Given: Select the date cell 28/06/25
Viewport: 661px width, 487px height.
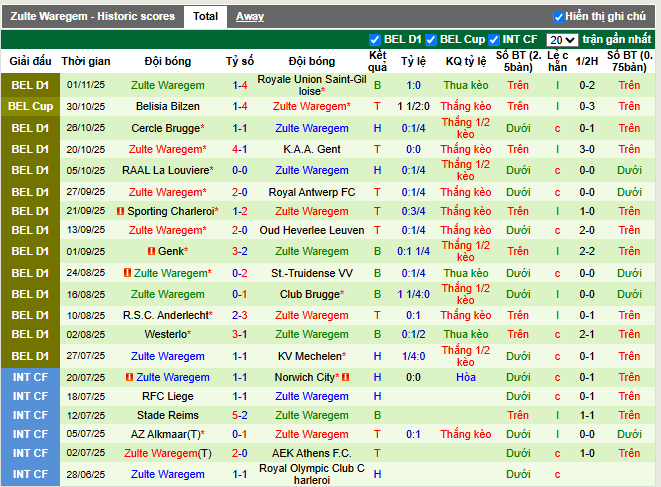Looking at the screenshot, I should [86, 474].
